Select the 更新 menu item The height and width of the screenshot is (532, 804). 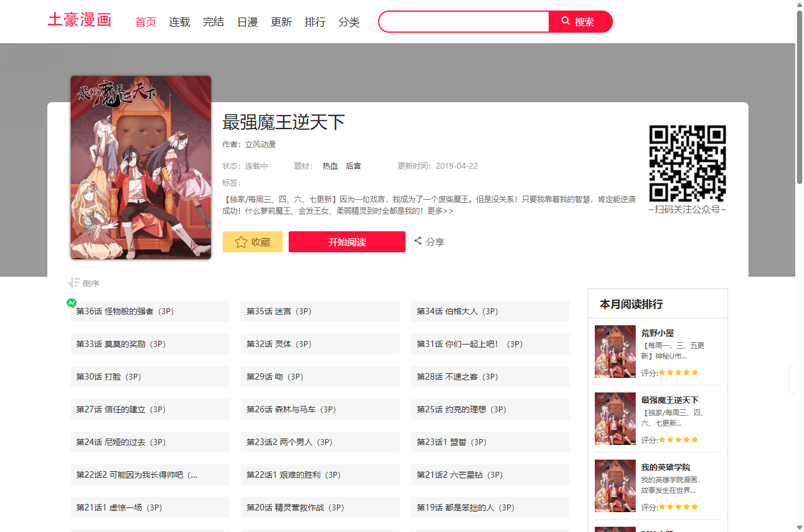tap(281, 22)
